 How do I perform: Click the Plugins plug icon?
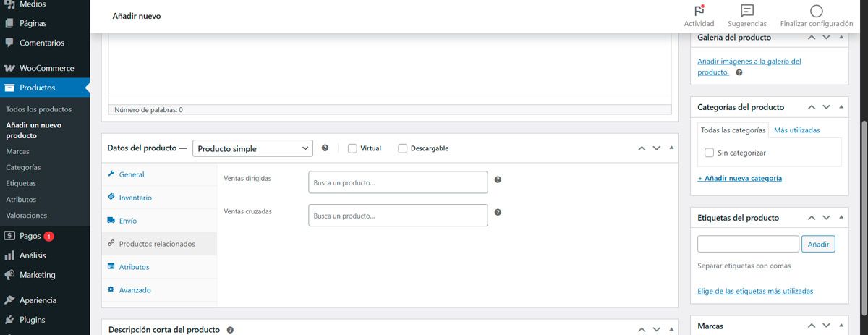9,320
